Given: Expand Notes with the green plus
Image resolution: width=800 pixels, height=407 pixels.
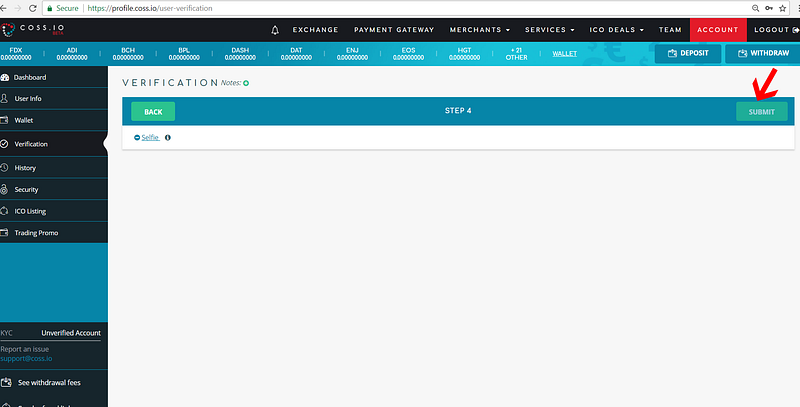Looking at the screenshot, I should (x=246, y=83).
